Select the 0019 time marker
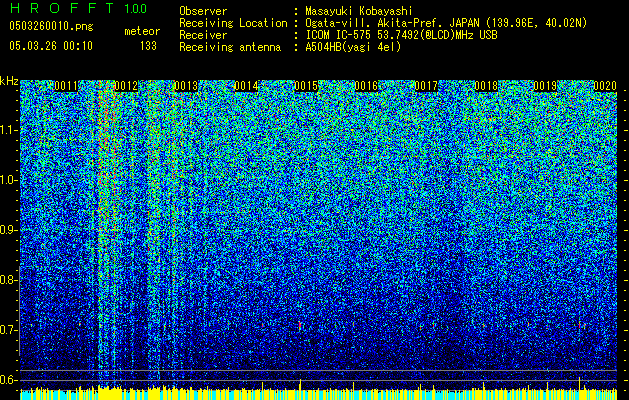This screenshot has height=400, width=629. [545, 86]
